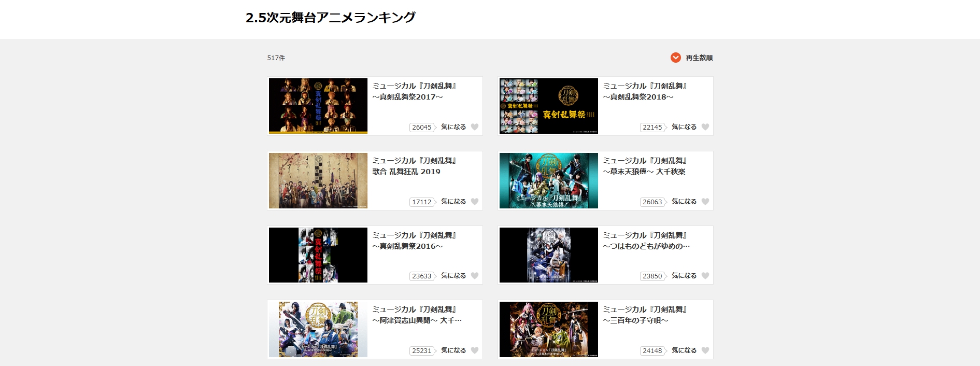Open the 幕末天狼傳 thumbnail image
Image resolution: width=980 pixels, height=366 pixels.
coord(549,180)
